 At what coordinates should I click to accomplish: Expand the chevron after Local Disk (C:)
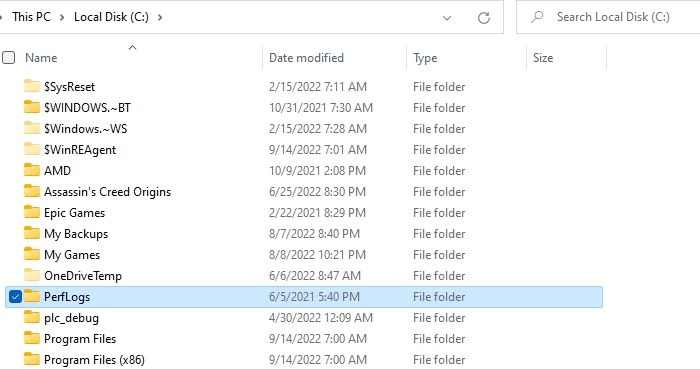(160, 17)
